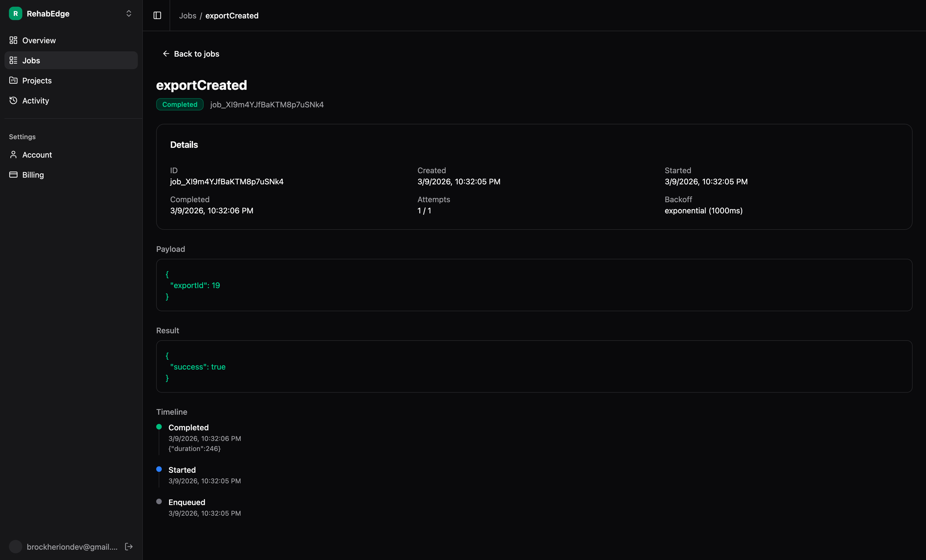Expand the Enqueued timeline entry
The width and height of the screenshot is (926, 560).
[x=187, y=502]
